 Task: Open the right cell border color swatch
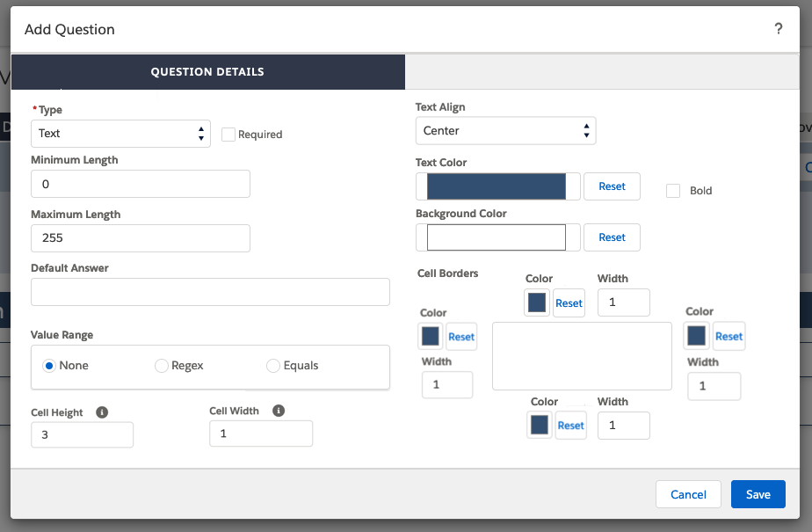(697, 335)
